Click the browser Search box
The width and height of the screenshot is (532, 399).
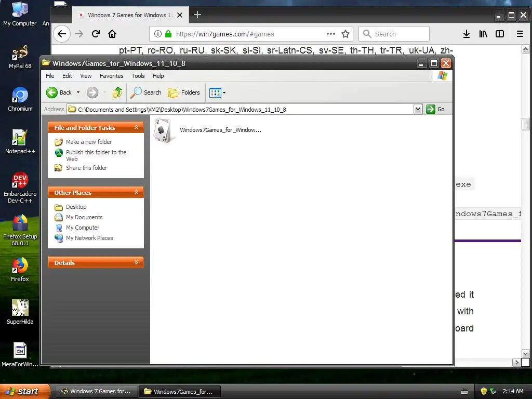(x=394, y=34)
